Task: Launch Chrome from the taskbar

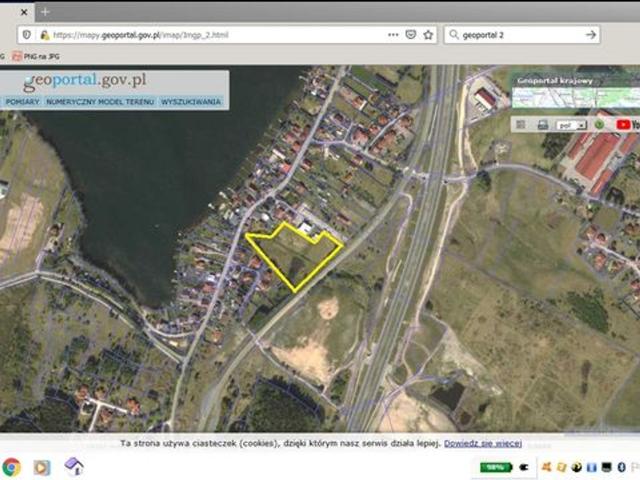Action: click(x=11, y=467)
